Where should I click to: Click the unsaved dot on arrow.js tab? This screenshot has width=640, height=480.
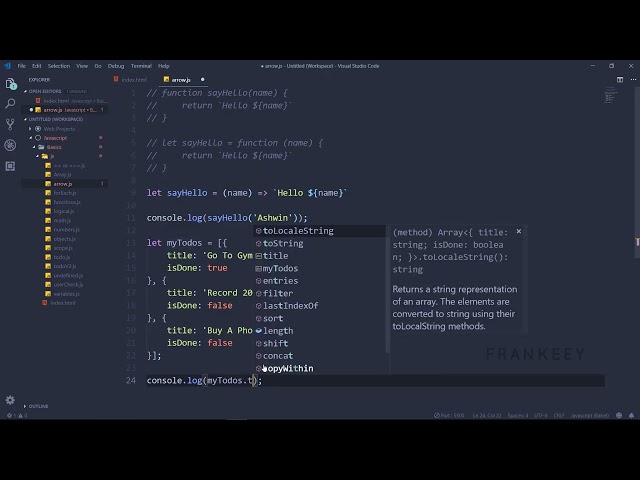202,80
